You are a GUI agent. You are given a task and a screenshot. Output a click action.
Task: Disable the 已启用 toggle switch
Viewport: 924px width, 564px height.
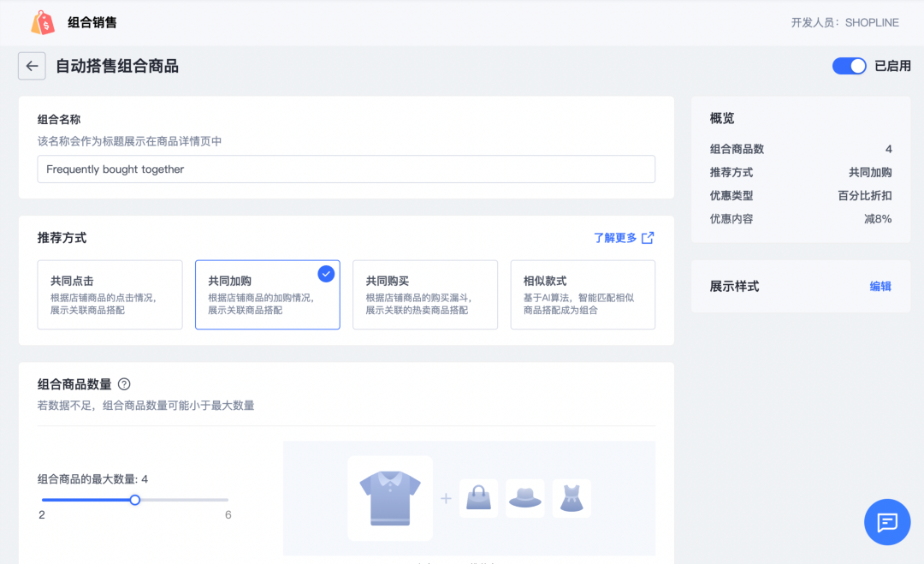849,65
